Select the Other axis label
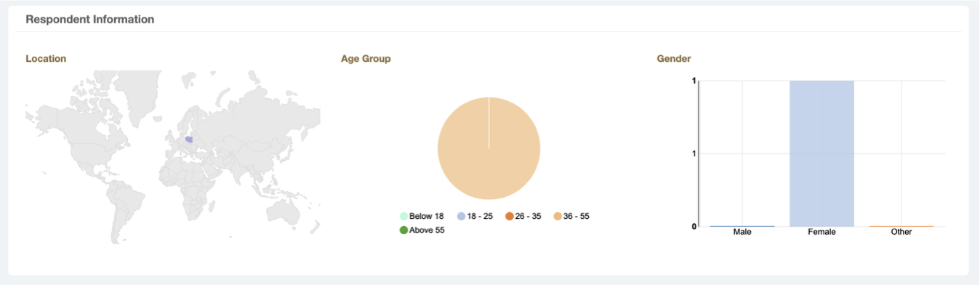Screen dimensions: 980x285 [x=901, y=232]
